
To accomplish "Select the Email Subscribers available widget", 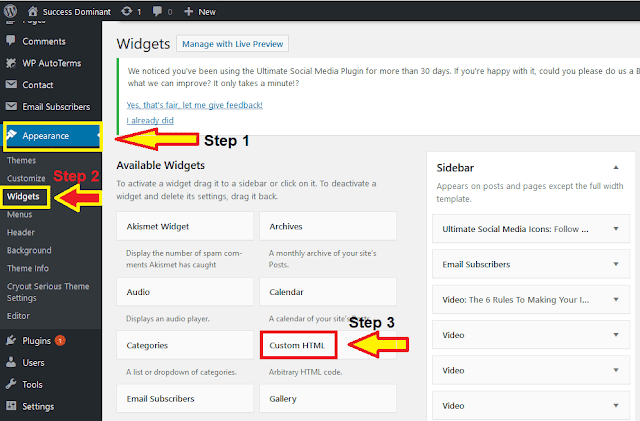I will click(185, 399).
